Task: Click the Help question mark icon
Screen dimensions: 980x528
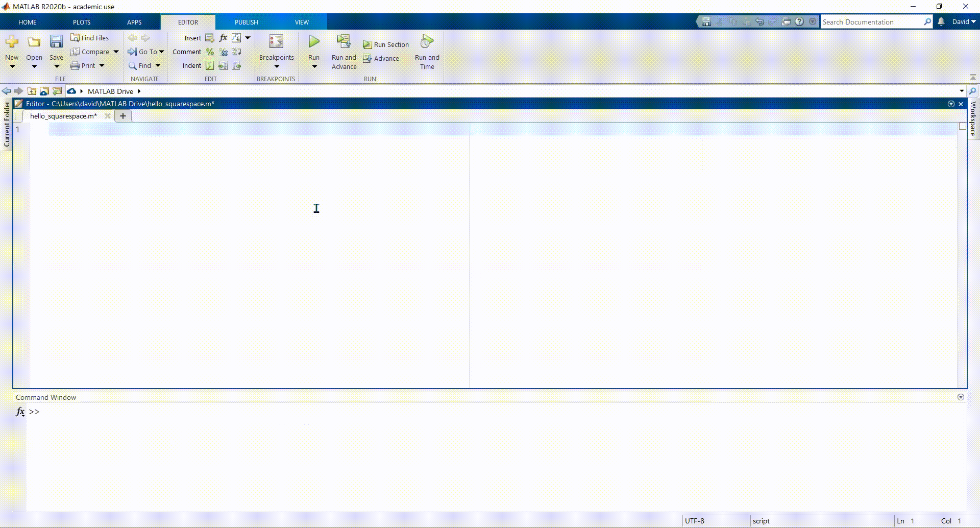Action: [x=799, y=22]
